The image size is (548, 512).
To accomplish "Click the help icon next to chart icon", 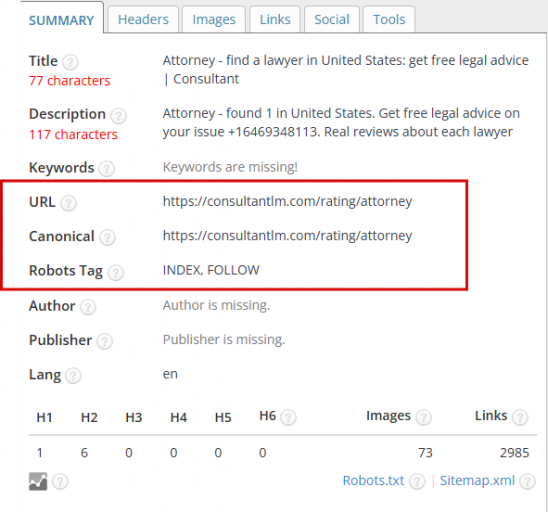I will point(60,482).
